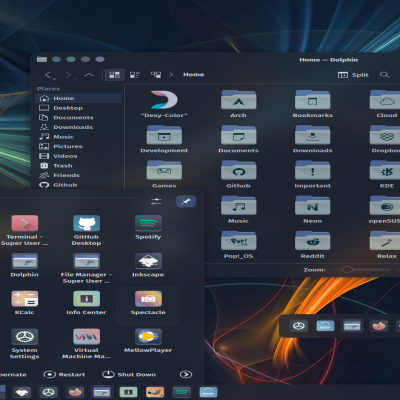Open the Forward button history dropdown
Viewport: 400px width, 400px height.
pos(75,78)
